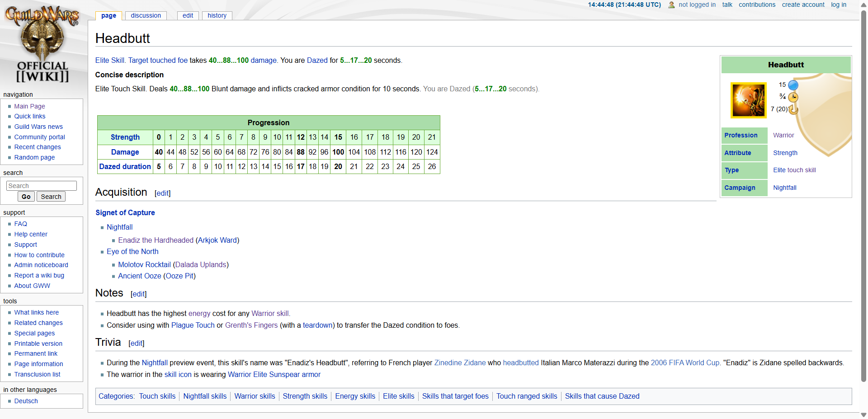Click the blue energy cost icon
Screen dimensions: 868x419
[793, 85]
